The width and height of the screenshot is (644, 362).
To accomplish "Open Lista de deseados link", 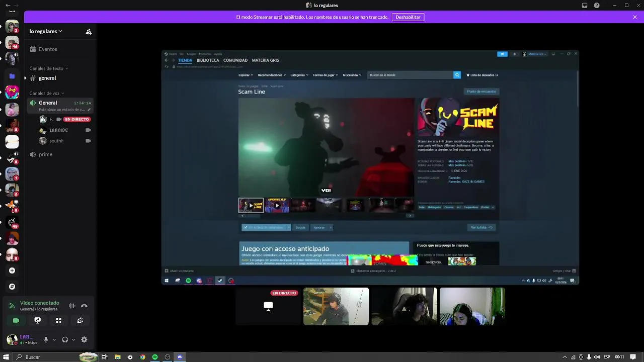I will point(482,75).
